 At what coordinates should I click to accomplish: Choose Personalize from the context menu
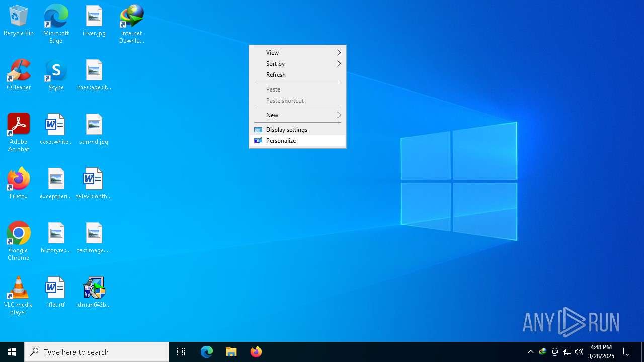(297, 140)
